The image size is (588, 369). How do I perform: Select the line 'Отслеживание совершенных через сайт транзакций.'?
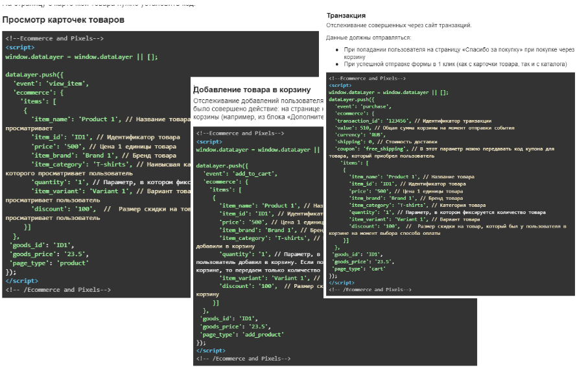coord(399,25)
